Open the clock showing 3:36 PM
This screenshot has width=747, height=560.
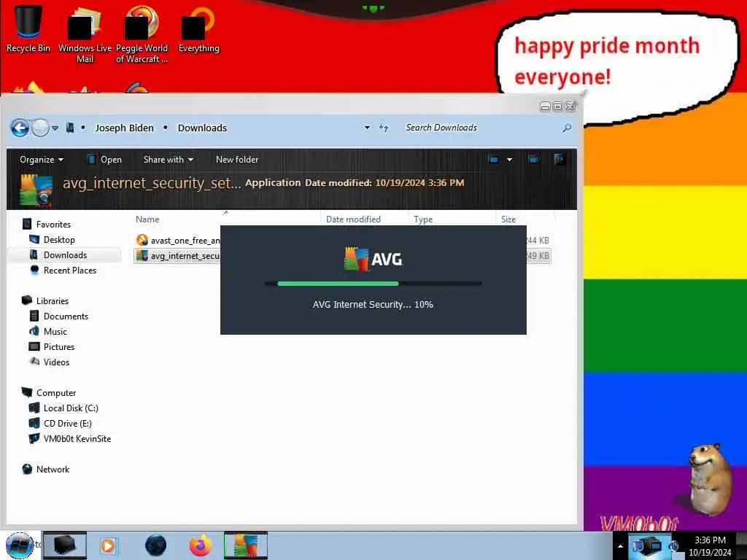[710, 545]
